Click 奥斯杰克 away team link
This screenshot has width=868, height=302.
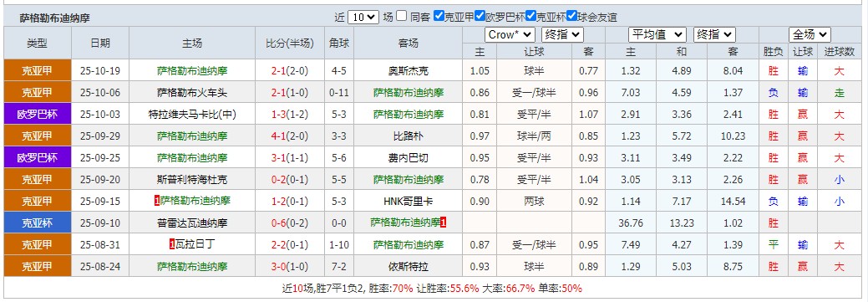pyautogui.click(x=408, y=71)
